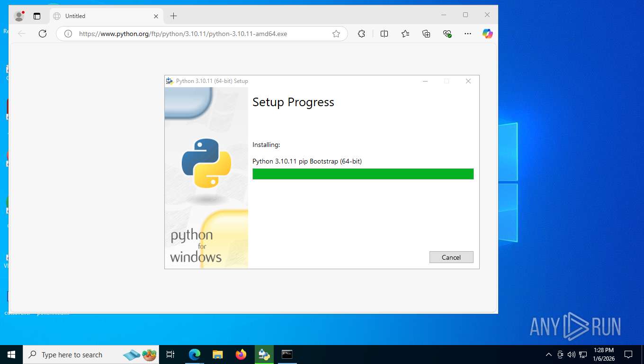644x364 pixels.
Task: Open Edge tab actions menu
Action: click(x=37, y=16)
